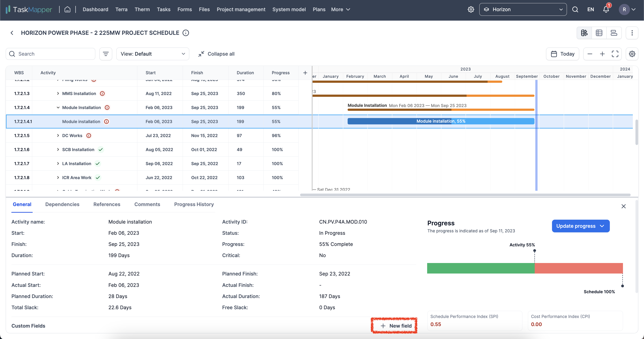Click the filter/sort icon near search bar
The image size is (644, 339).
pyautogui.click(x=106, y=54)
